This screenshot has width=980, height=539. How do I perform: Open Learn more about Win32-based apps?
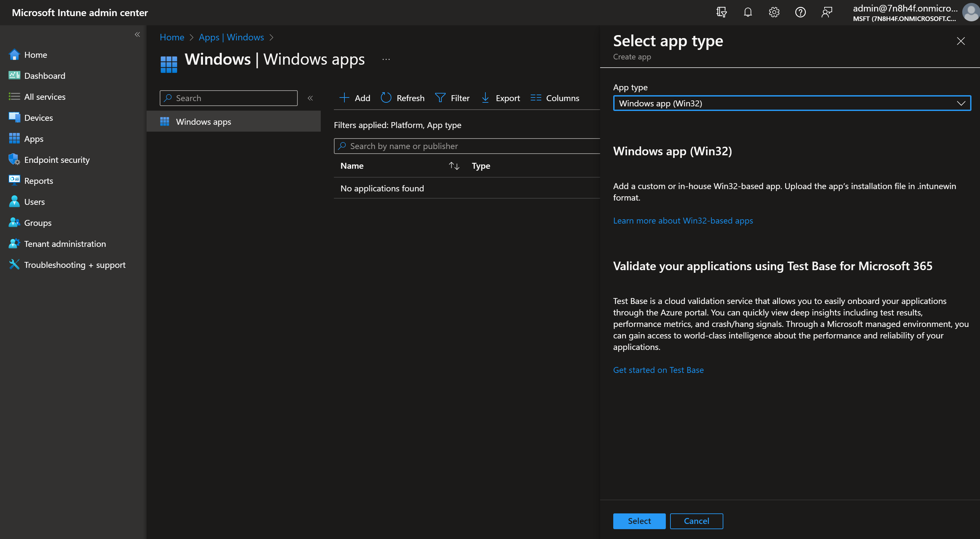[683, 221]
